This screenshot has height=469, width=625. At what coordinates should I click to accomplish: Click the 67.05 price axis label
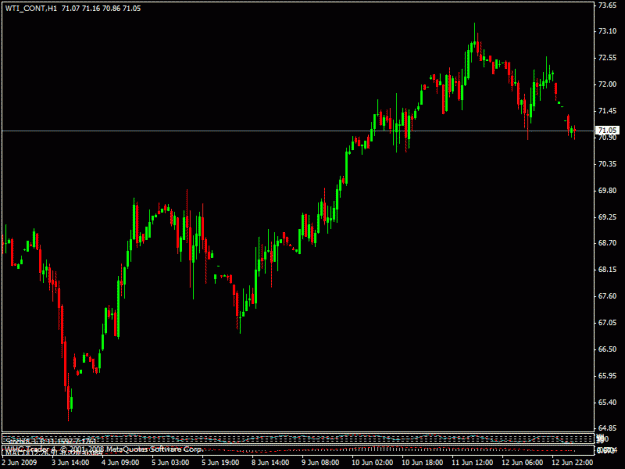point(607,323)
